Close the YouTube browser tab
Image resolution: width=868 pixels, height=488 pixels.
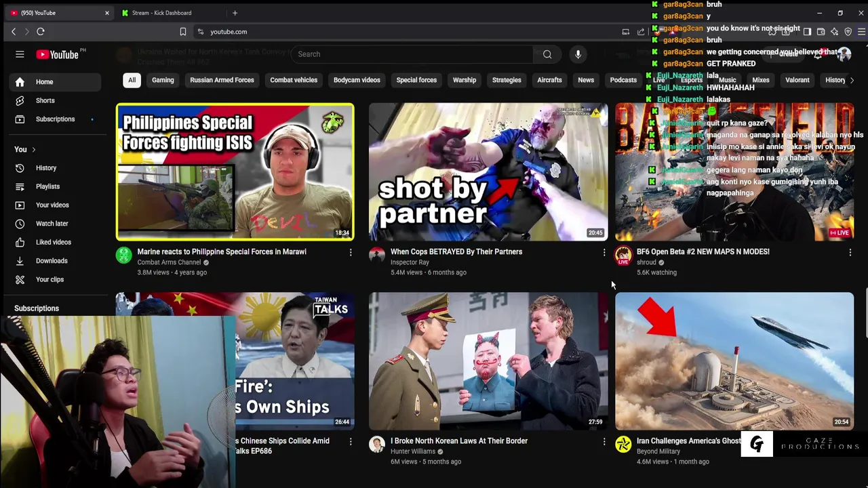(106, 13)
